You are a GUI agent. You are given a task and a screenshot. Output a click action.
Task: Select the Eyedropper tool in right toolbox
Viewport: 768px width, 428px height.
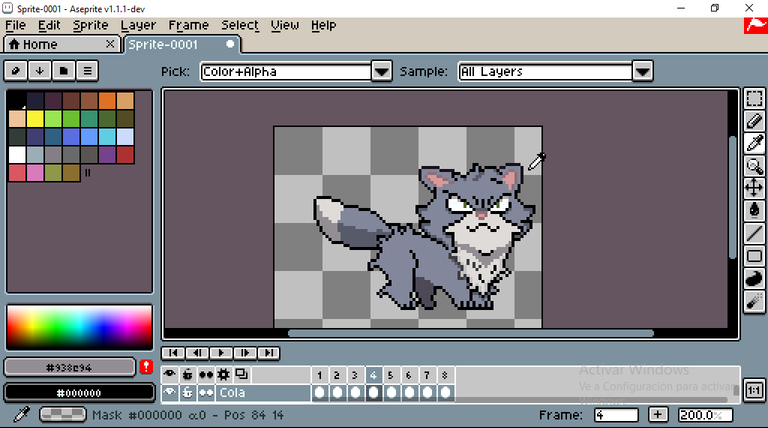[x=754, y=143]
